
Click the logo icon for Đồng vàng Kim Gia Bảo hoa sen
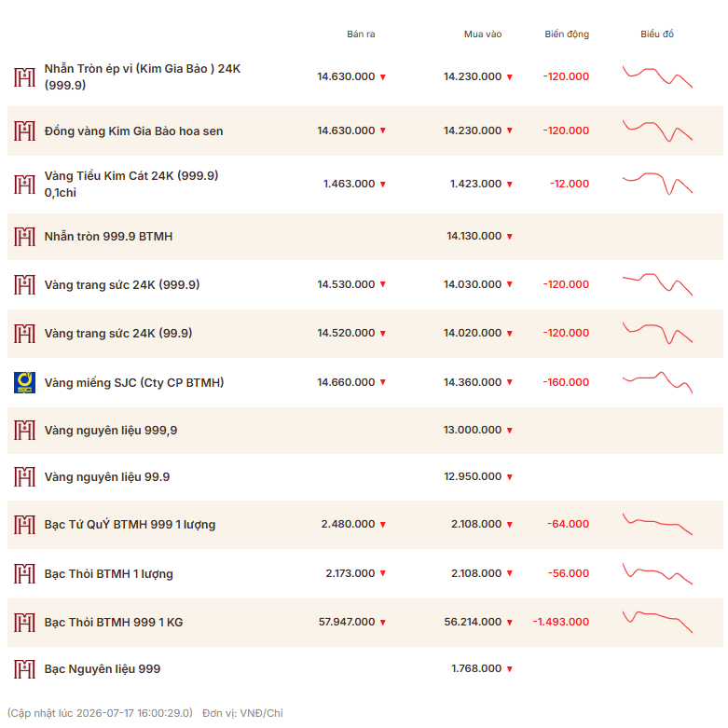[24, 130]
